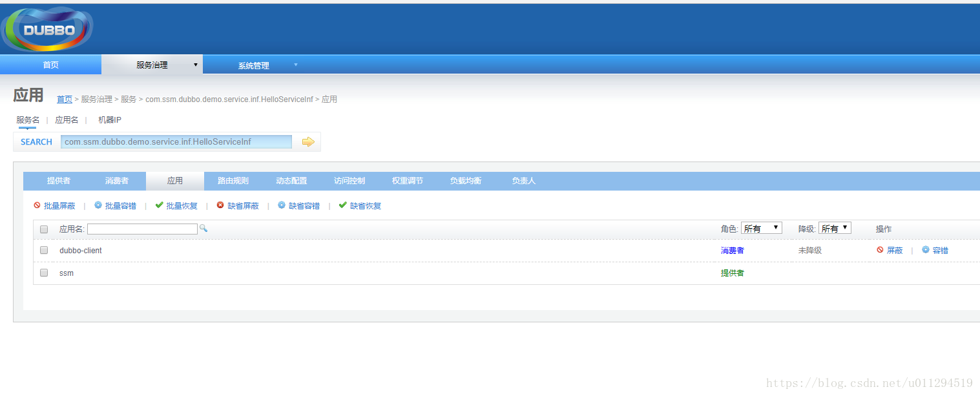The height and width of the screenshot is (396, 980).
Task: Open the 降级 dropdown
Action: point(835,228)
